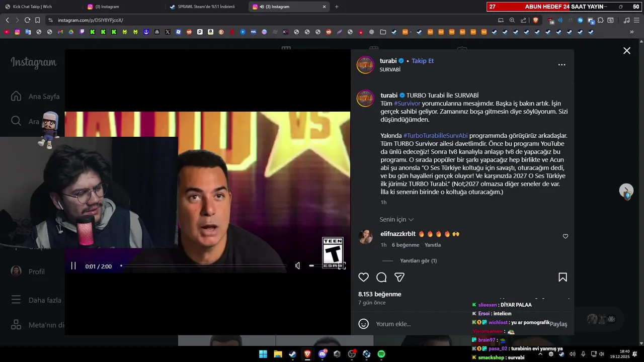This screenshot has width=644, height=362.
Task: Open the browser extensions puzzle icon
Action: (601, 20)
